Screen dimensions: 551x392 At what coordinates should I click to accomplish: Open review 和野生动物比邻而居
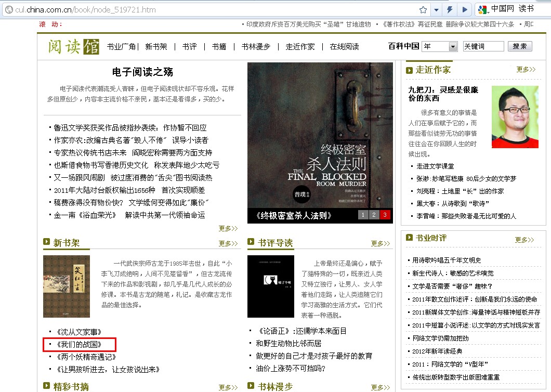pyautogui.click(x=288, y=344)
